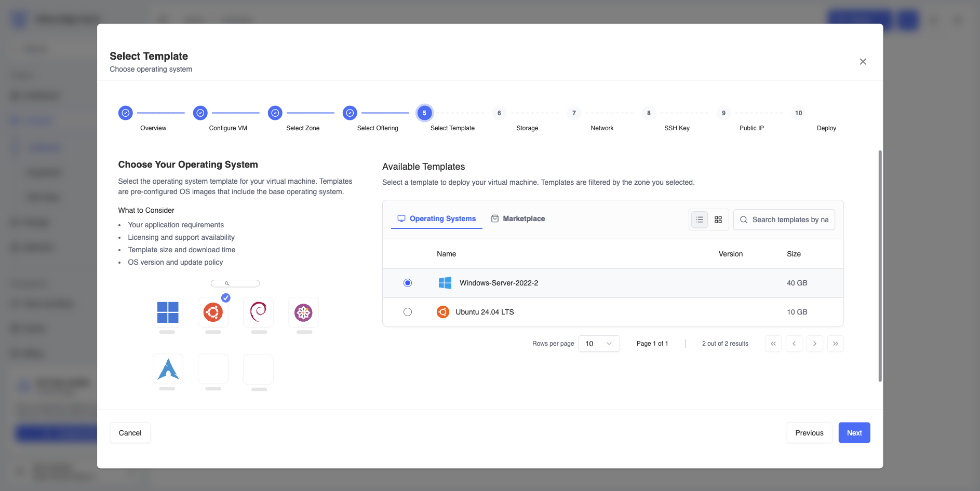Screen dimensions: 980x491
Task: Click the SSH Key step label
Action: click(x=677, y=128)
